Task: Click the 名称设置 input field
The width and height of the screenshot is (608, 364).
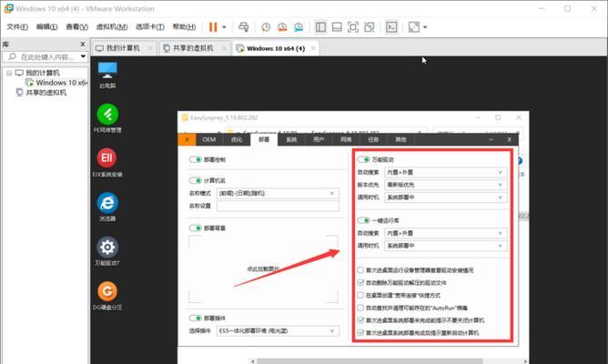Action: pyautogui.click(x=278, y=206)
